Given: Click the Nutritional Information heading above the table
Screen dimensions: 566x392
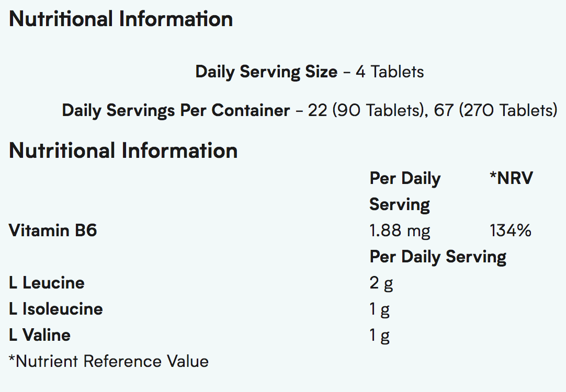Looking at the screenshot, I should coord(123,151).
